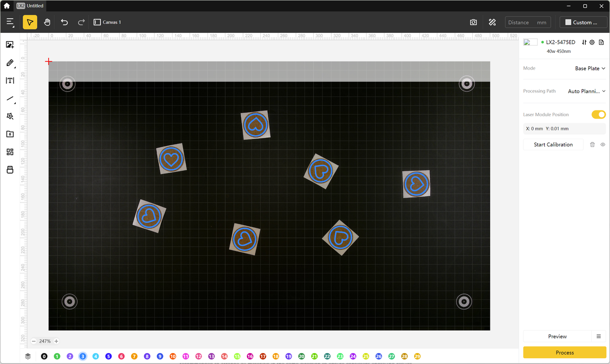Click the bottom-right calibration target marker
Image resolution: width=610 pixels, height=364 pixels.
[x=464, y=301]
